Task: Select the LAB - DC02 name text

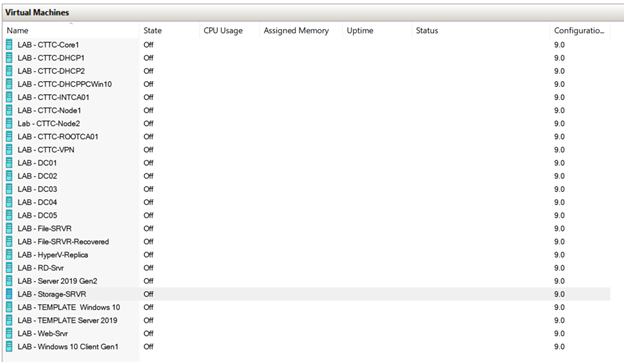Action: [37, 176]
